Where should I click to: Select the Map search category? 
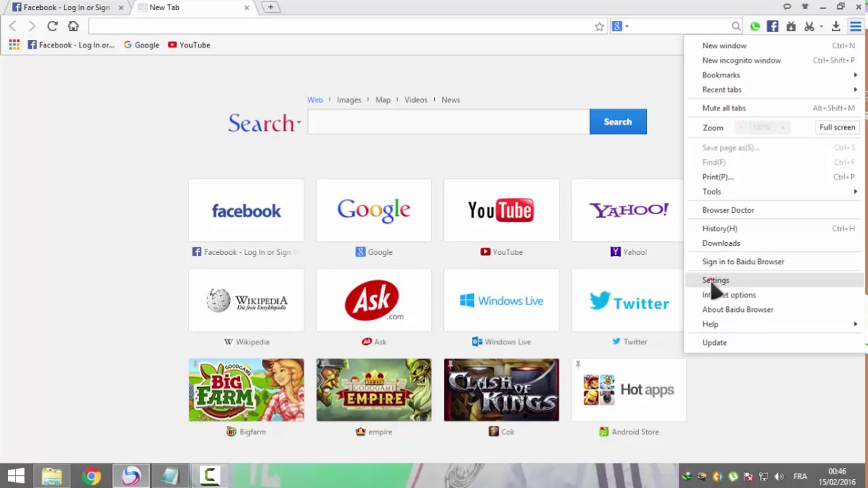pos(383,100)
